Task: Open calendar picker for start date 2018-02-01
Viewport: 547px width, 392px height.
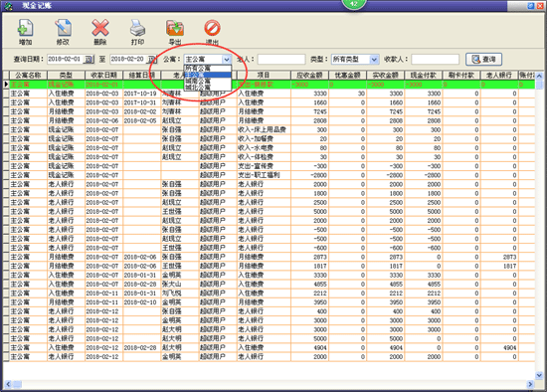Action: [90, 60]
